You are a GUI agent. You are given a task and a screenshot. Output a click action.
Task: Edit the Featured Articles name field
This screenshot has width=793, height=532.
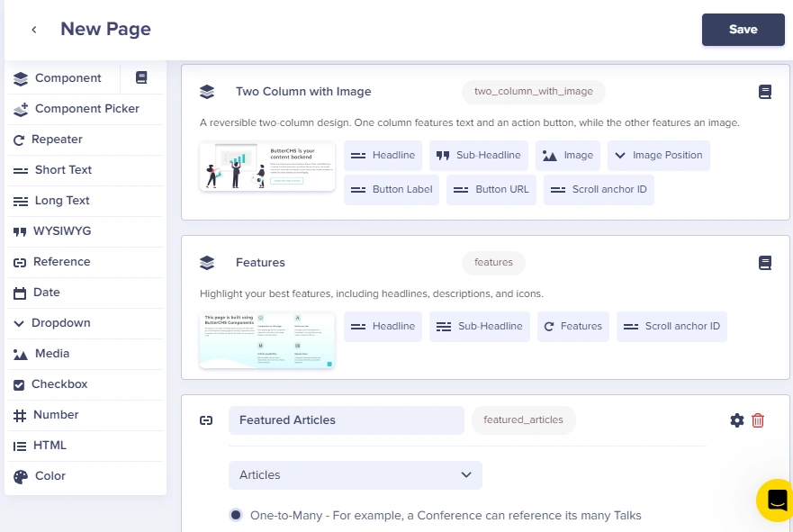coord(346,420)
